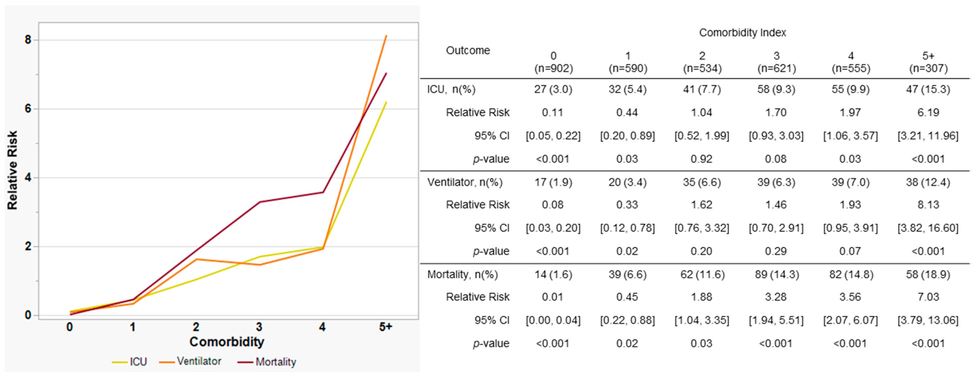Select the p-value cell 0.92
Screen dimensions: 980x377
[701, 159]
